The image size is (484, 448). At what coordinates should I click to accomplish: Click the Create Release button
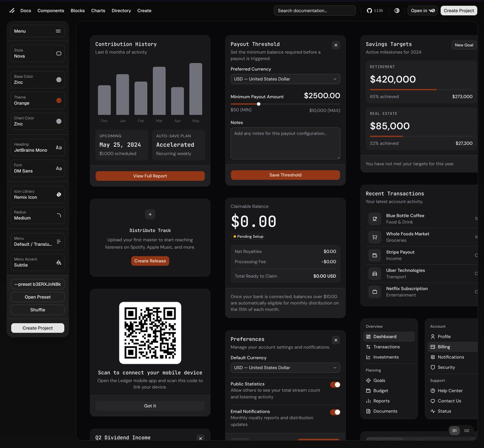pos(150,261)
